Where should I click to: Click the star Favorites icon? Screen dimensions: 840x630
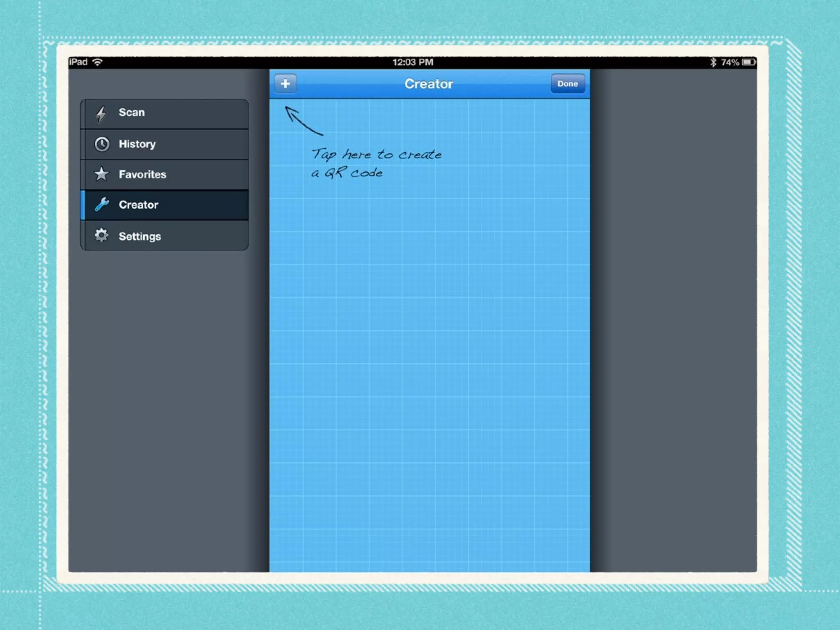[101, 174]
